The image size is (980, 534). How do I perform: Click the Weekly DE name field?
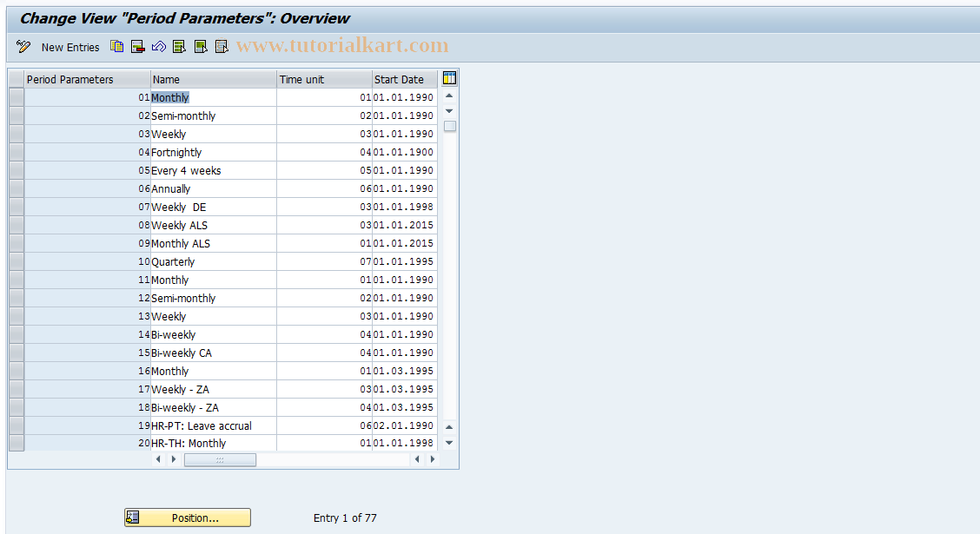point(214,207)
